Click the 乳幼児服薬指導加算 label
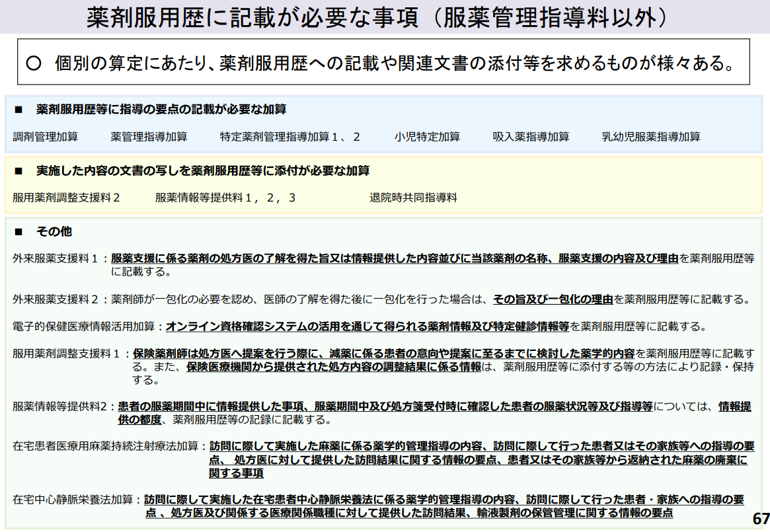 pos(650,137)
